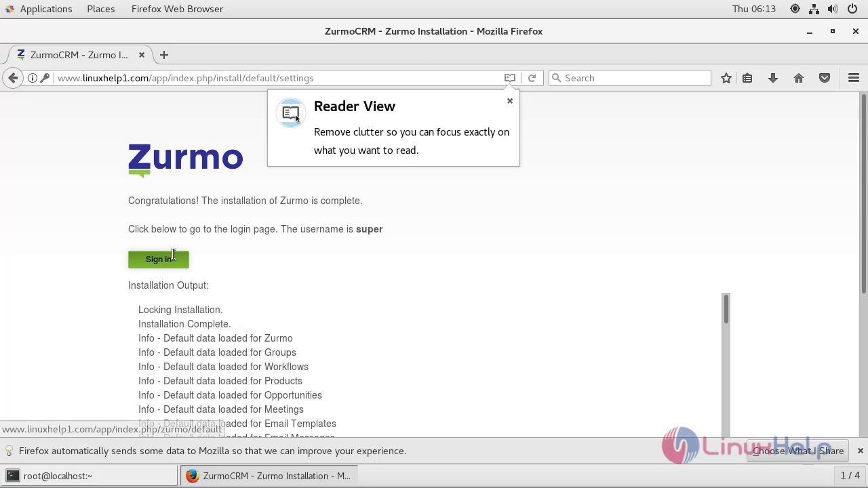Viewport: 868px width, 488px height.
Task: Click Choose What I Share button
Action: click(x=798, y=451)
